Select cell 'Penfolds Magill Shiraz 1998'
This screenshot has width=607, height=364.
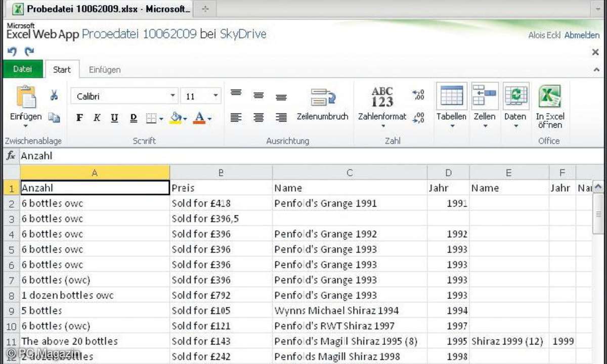pyautogui.click(x=350, y=356)
